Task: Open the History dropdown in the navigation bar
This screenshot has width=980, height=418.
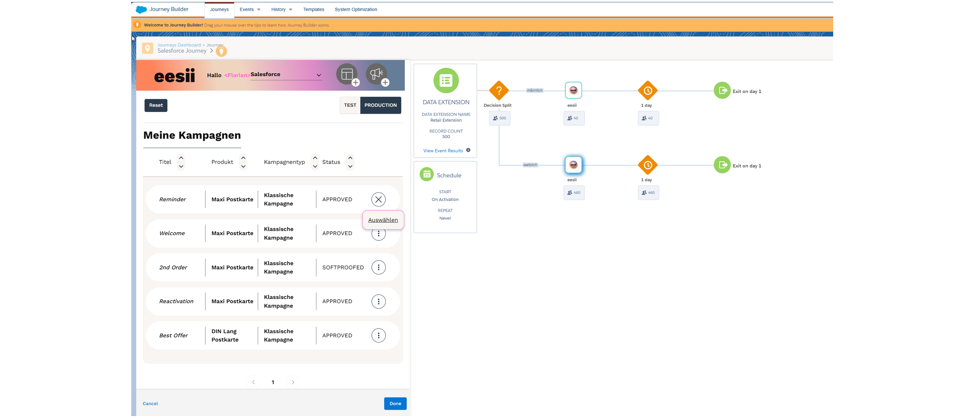Action: [x=281, y=9]
